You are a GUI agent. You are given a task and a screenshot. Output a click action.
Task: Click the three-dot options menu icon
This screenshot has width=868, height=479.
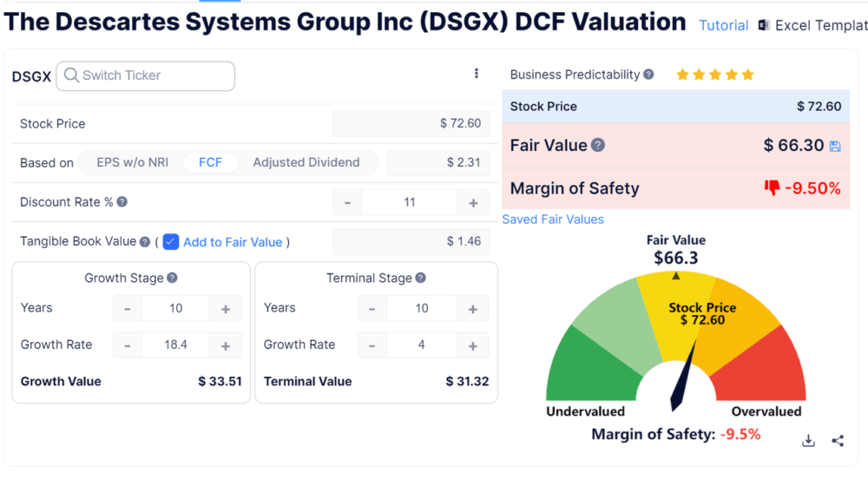(476, 74)
